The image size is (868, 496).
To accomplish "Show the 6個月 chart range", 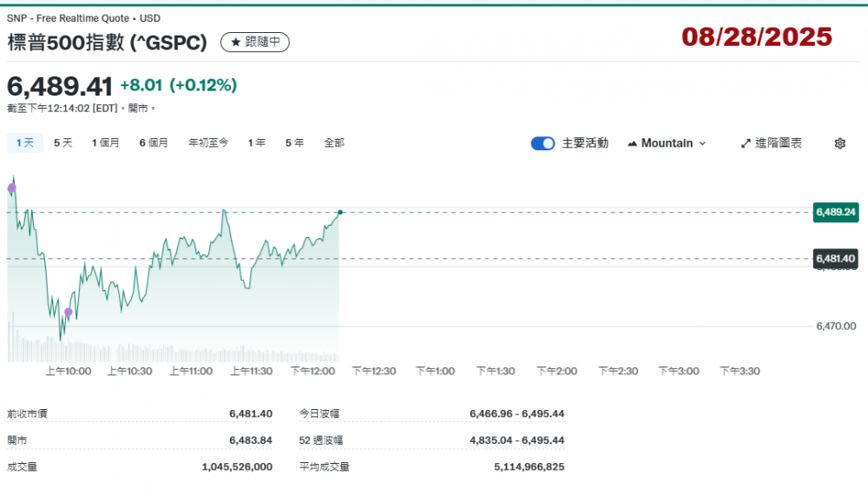I will tap(154, 142).
